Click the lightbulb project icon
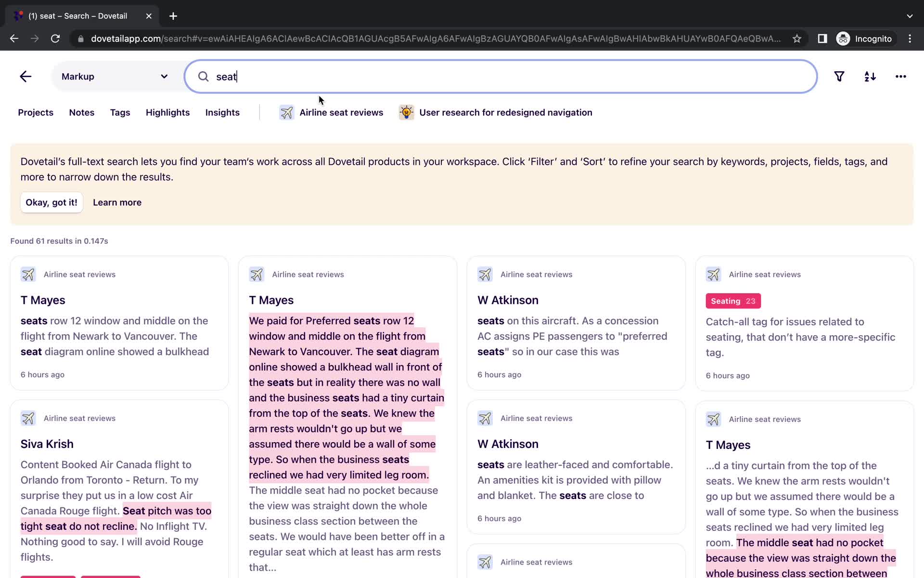The image size is (924, 578). coord(406,112)
